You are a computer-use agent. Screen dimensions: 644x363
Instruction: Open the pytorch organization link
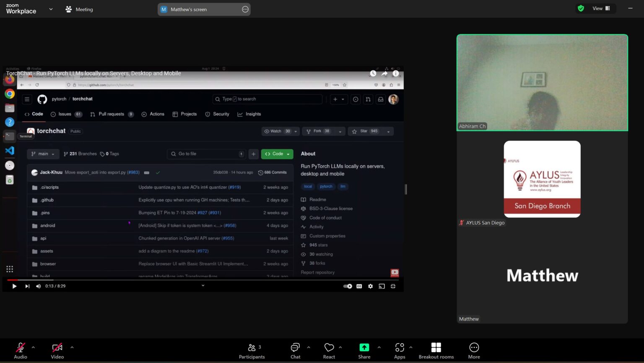59,99
